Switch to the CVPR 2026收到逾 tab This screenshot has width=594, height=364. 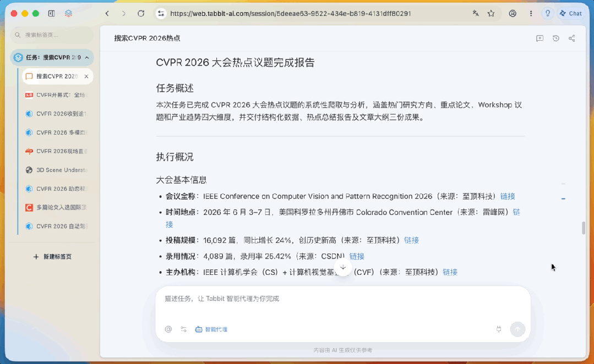pyautogui.click(x=58, y=114)
